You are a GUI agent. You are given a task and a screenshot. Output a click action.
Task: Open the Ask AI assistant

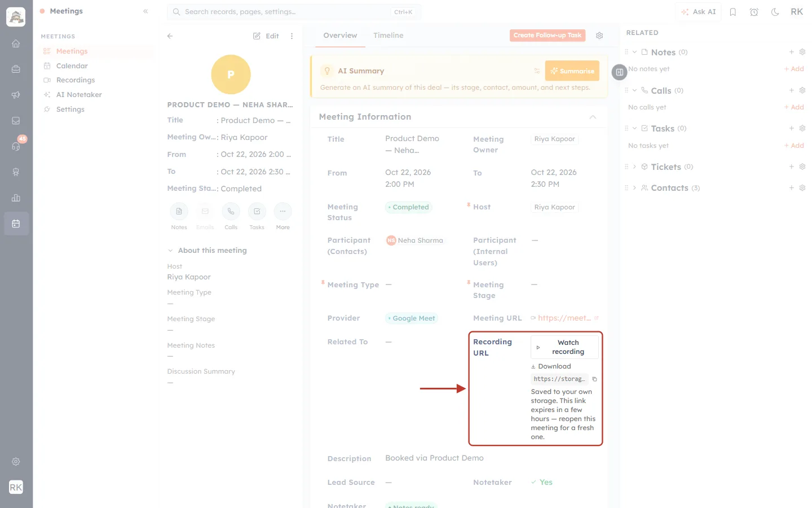pyautogui.click(x=698, y=12)
